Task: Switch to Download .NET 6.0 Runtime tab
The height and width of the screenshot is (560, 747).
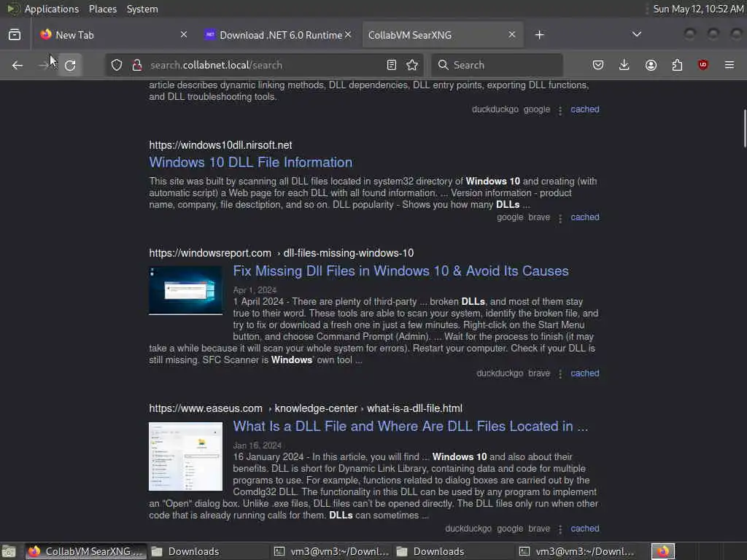Action: pos(279,35)
